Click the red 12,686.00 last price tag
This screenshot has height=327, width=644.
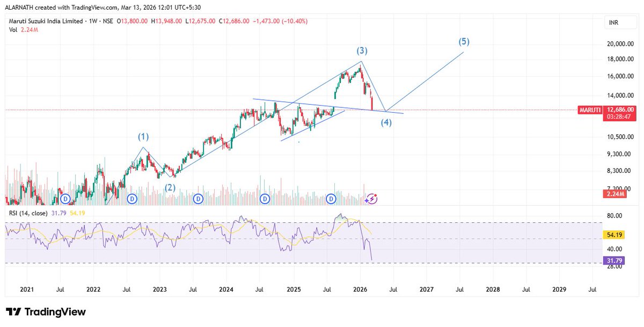620,110
